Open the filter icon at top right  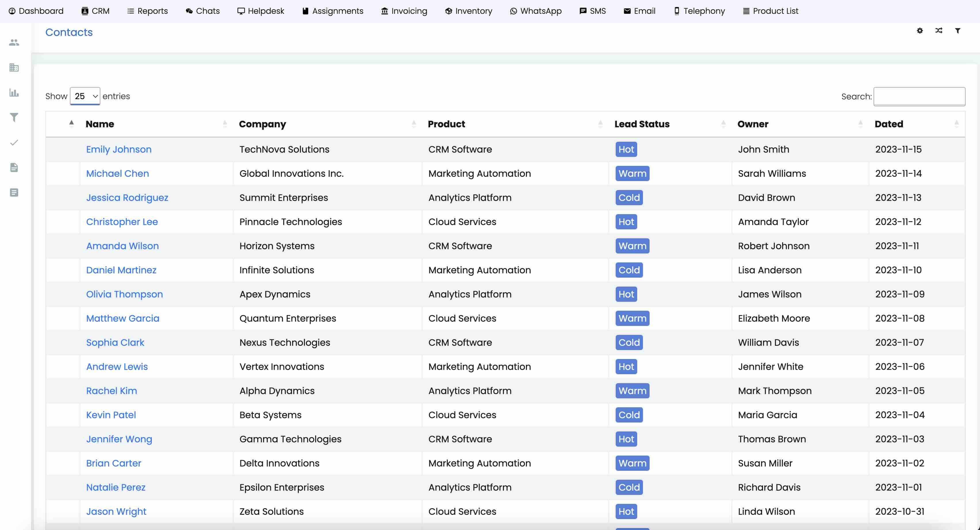tap(958, 30)
